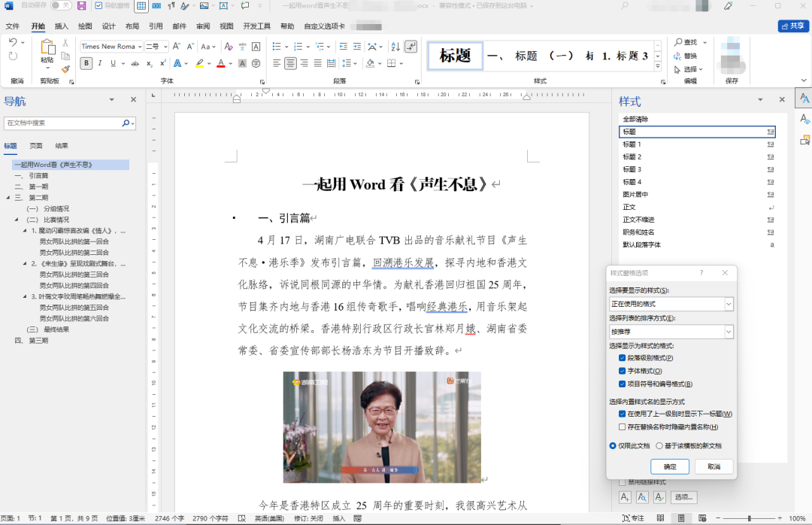Click the 选项 options link in Styles pane
This screenshot has height=525, width=812.
tap(683, 497)
